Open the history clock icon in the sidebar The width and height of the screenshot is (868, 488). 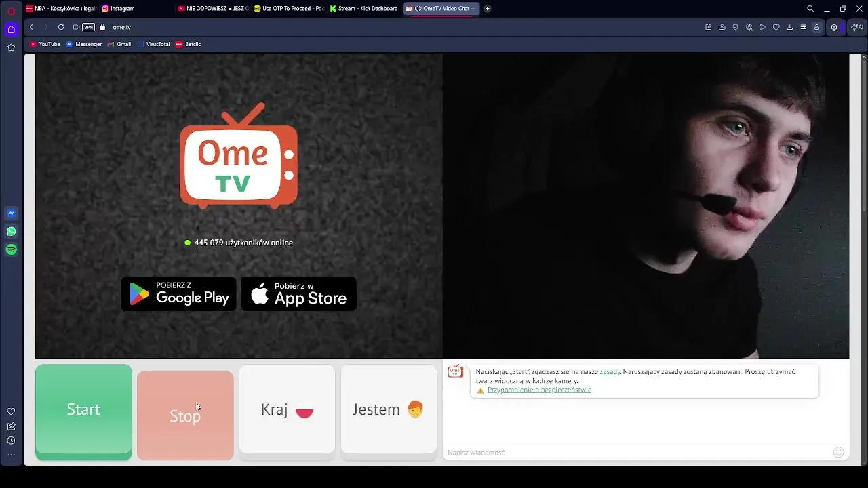[x=11, y=441]
